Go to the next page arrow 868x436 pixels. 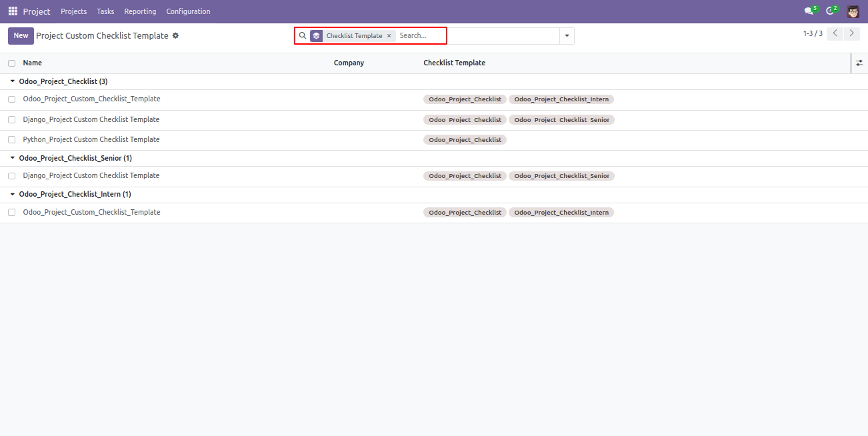coord(851,33)
